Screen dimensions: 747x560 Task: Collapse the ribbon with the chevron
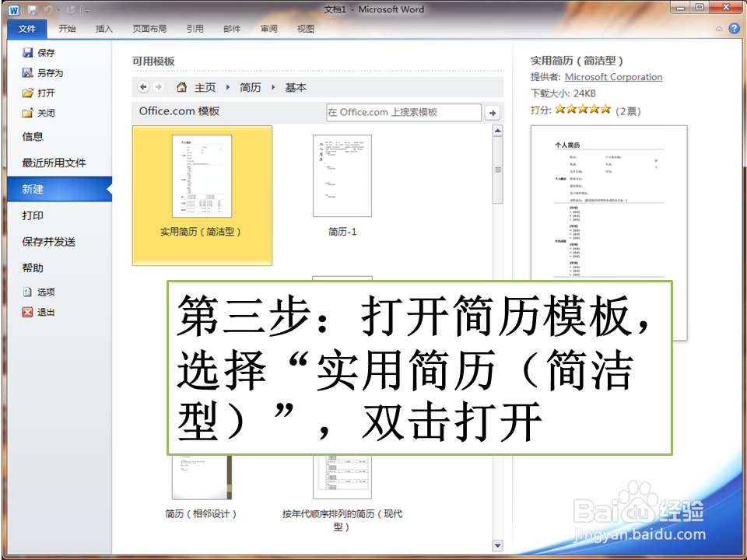(x=720, y=28)
